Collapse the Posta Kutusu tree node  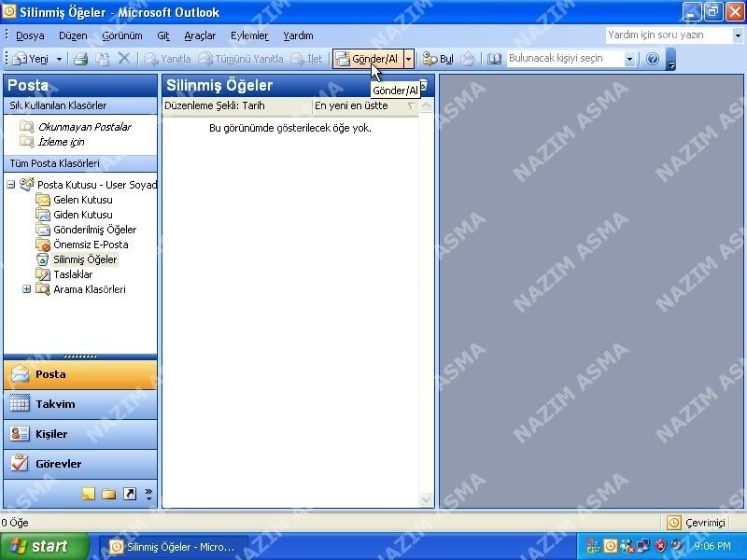[x=11, y=185]
